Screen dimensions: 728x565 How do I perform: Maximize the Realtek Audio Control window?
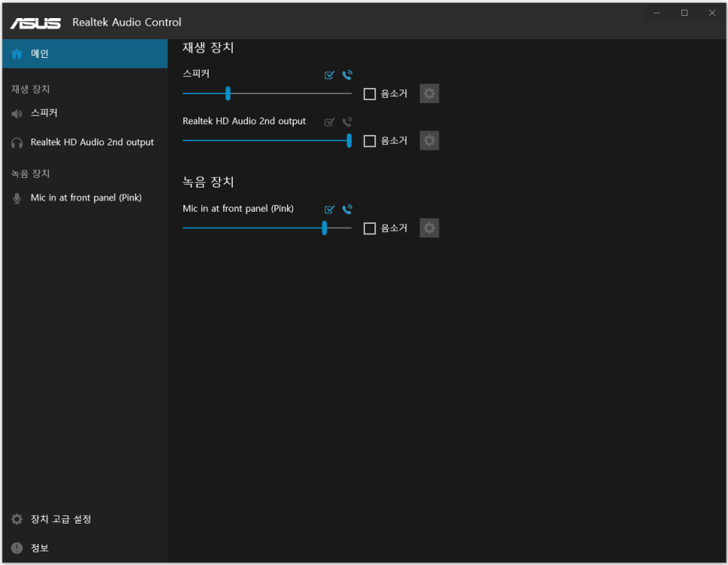(x=684, y=13)
